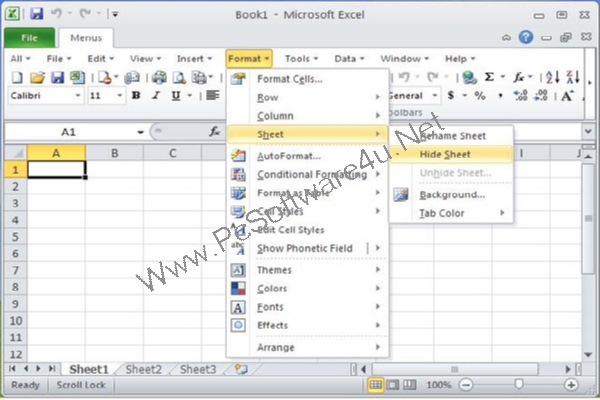Viewport: 600px width, 400px height.
Task: Expand the formula bar chevron
Action: pyautogui.click(x=588, y=131)
